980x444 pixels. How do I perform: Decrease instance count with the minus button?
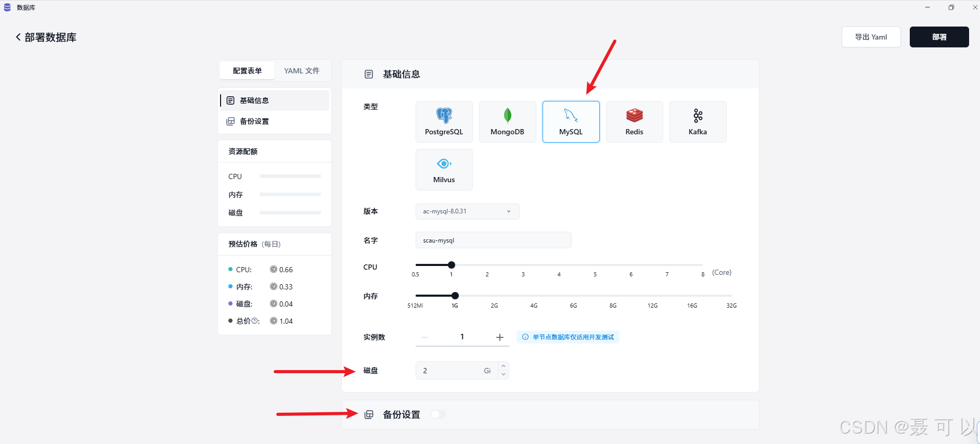click(424, 337)
